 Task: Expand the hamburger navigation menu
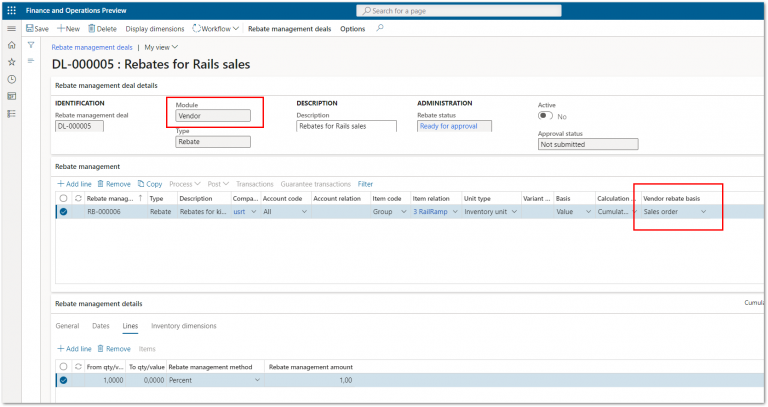pyautogui.click(x=11, y=28)
